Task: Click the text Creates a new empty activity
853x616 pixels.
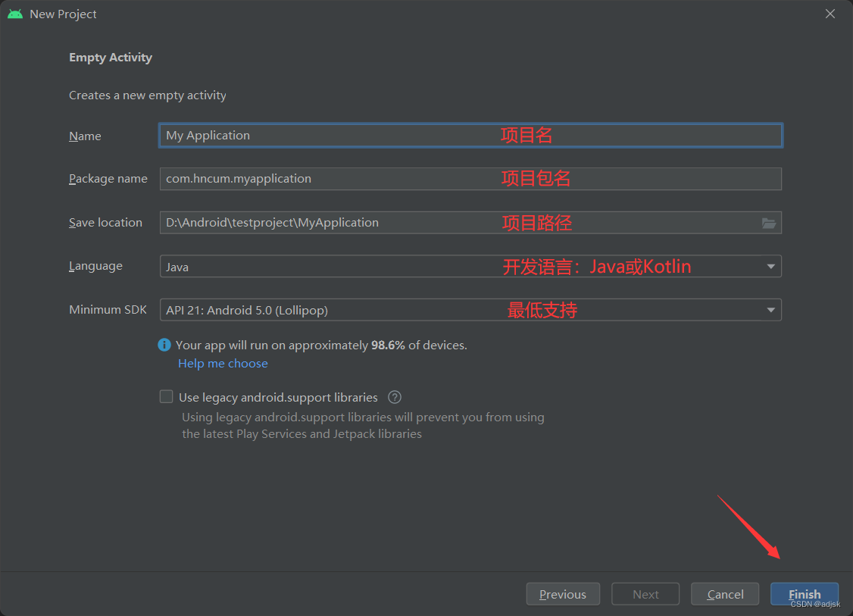Action: (148, 95)
